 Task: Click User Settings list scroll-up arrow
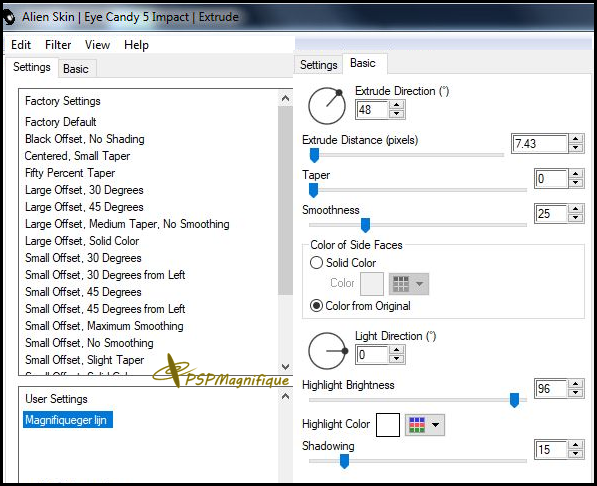pyautogui.click(x=285, y=396)
